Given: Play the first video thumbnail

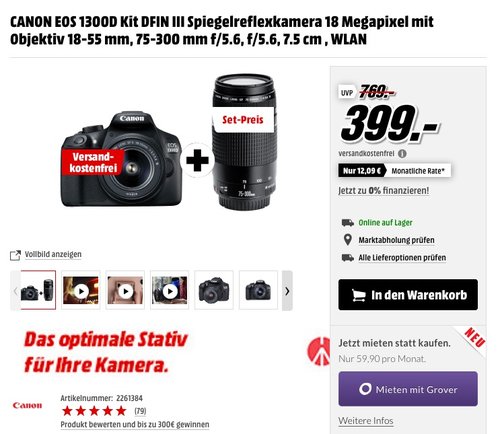Looking at the screenshot, I should tap(81, 291).
